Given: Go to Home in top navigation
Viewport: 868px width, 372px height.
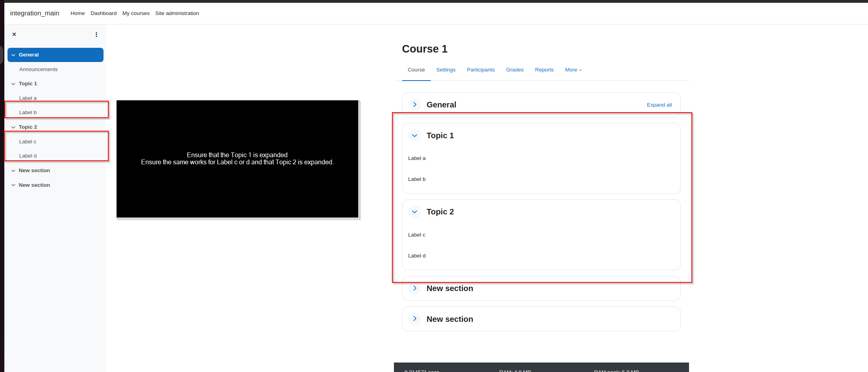Looking at the screenshot, I should (77, 13).
